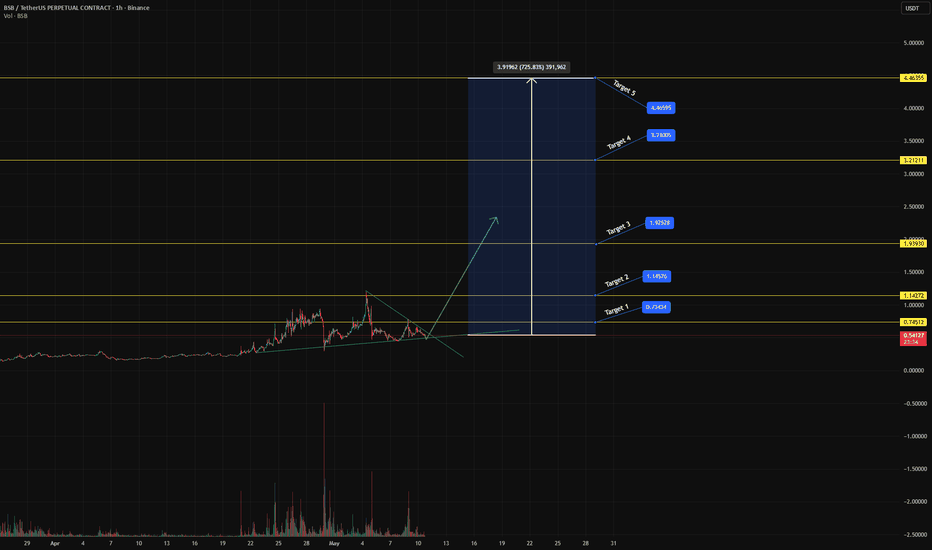Select the Target 3 label
932x550 pixels.
[618, 228]
